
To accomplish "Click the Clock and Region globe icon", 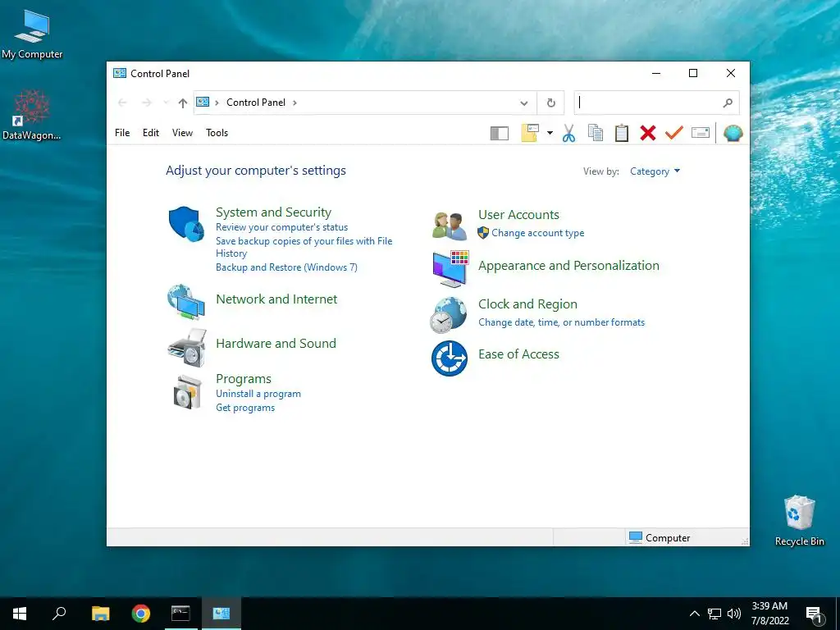I will tap(449, 315).
